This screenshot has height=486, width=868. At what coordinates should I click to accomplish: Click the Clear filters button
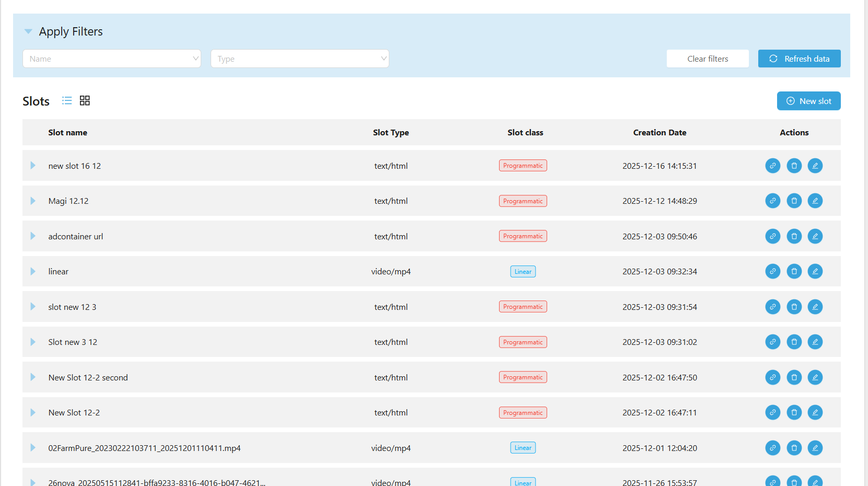tap(708, 59)
